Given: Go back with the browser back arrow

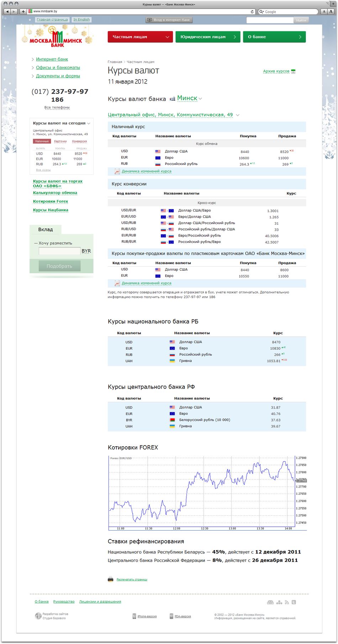Looking at the screenshot, I should (x=7, y=11).
